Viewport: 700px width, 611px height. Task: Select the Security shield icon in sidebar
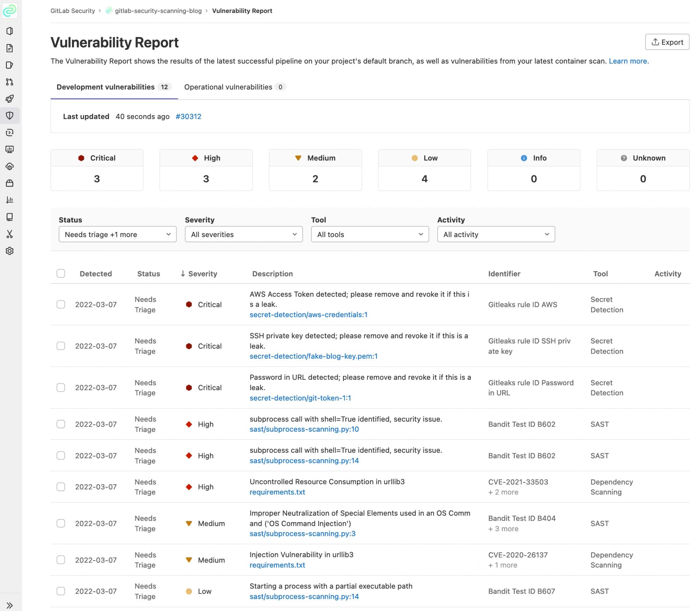[10, 116]
